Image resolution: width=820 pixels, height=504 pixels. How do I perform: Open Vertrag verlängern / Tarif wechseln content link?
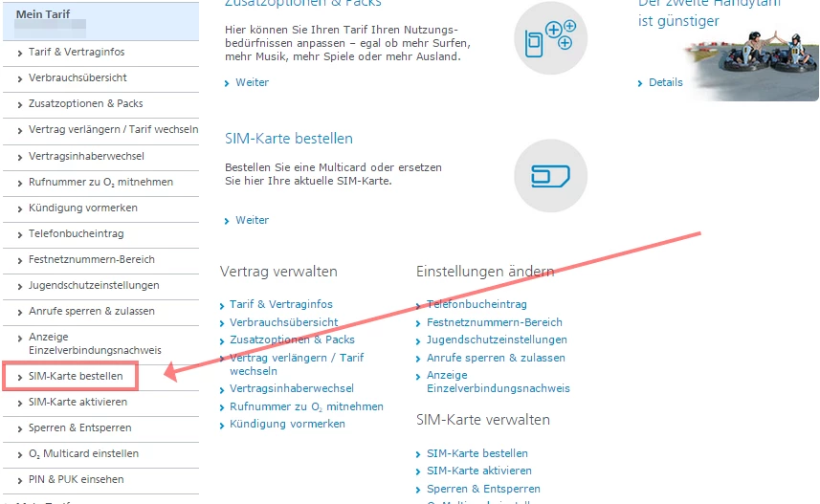tap(297, 364)
